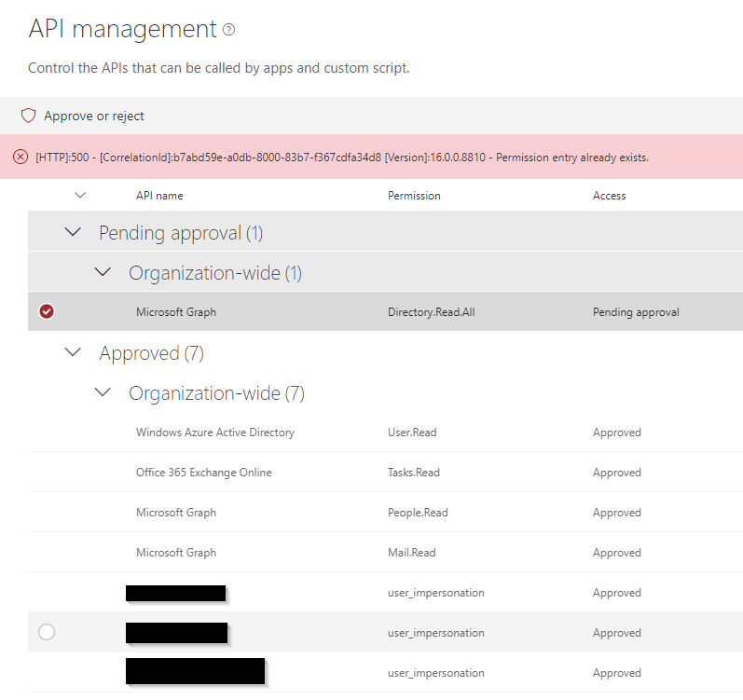Click the red error icon in the banner
Viewport: 743px width, 700px height.
(21, 157)
